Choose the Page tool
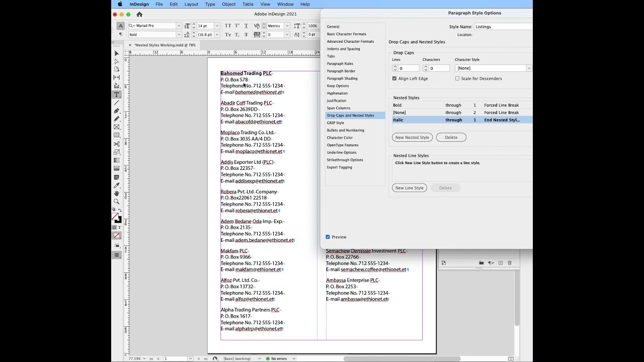This screenshot has width=644, height=362. (117, 69)
